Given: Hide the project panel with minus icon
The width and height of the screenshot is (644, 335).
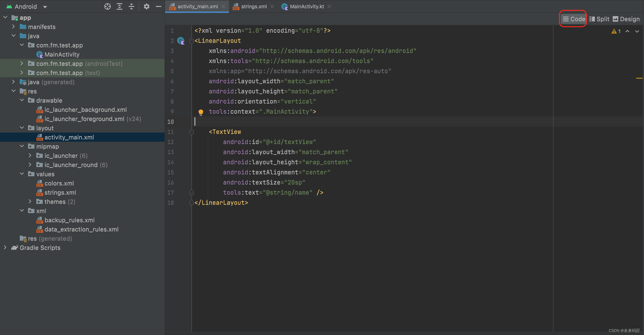Looking at the screenshot, I should [159, 6].
